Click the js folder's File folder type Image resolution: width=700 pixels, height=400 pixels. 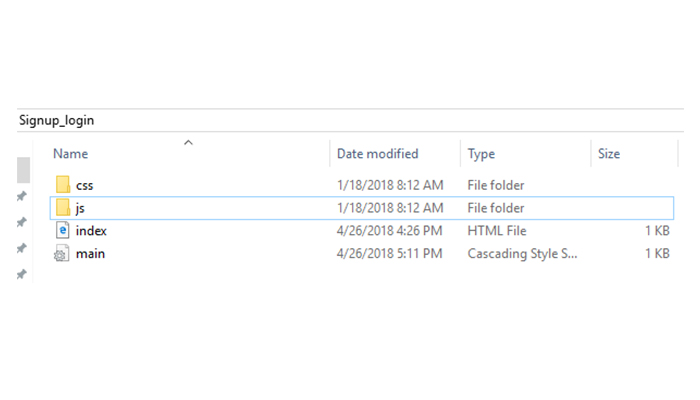pyautogui.click(x=496, y=208)
